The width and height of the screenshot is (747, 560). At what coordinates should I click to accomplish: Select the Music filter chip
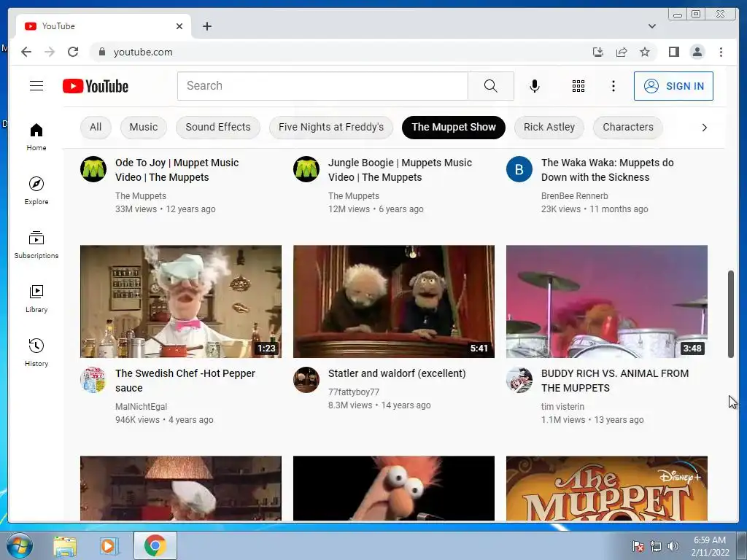point(144,127)
